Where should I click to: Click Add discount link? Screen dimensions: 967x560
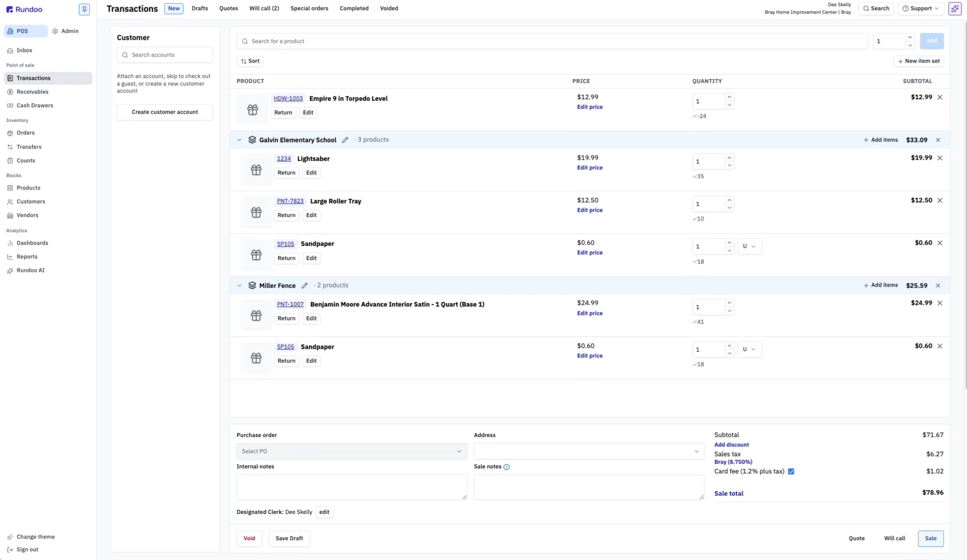pyautogui.click(x=731, y=445)
